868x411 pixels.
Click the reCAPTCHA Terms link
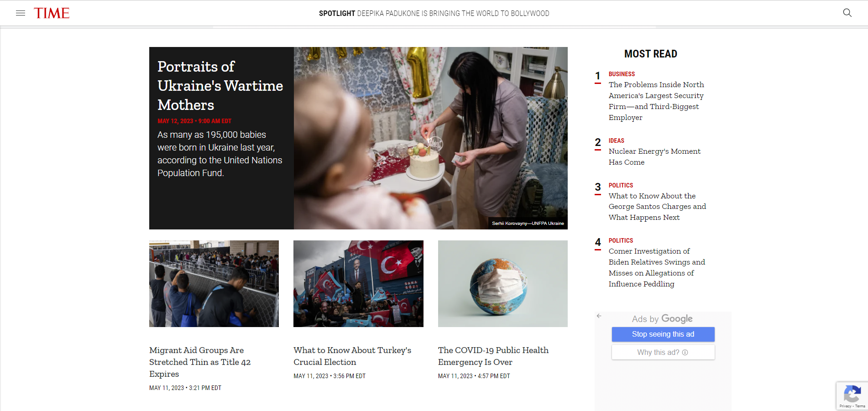[860, 406]
